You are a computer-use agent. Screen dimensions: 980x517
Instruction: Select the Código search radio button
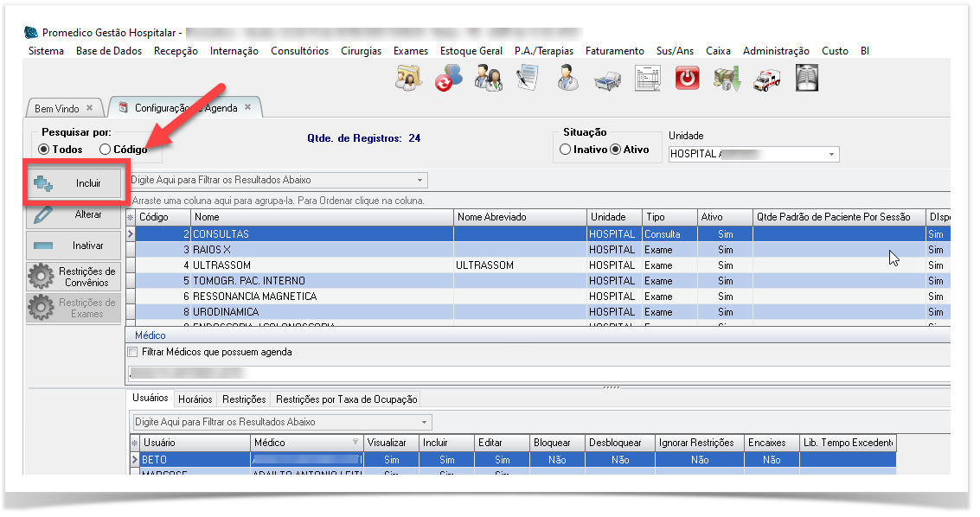(x=106, y=150)
